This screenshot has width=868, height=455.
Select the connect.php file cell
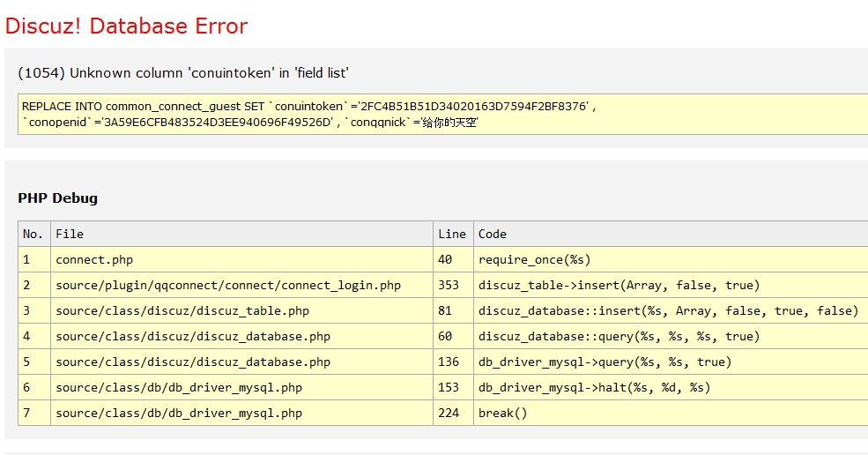[94, 259]
